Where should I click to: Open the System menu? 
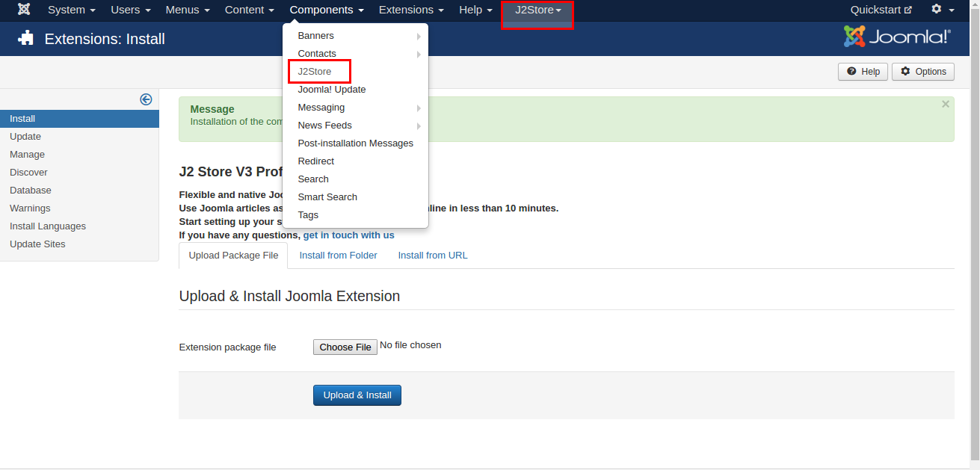(72, 10)
